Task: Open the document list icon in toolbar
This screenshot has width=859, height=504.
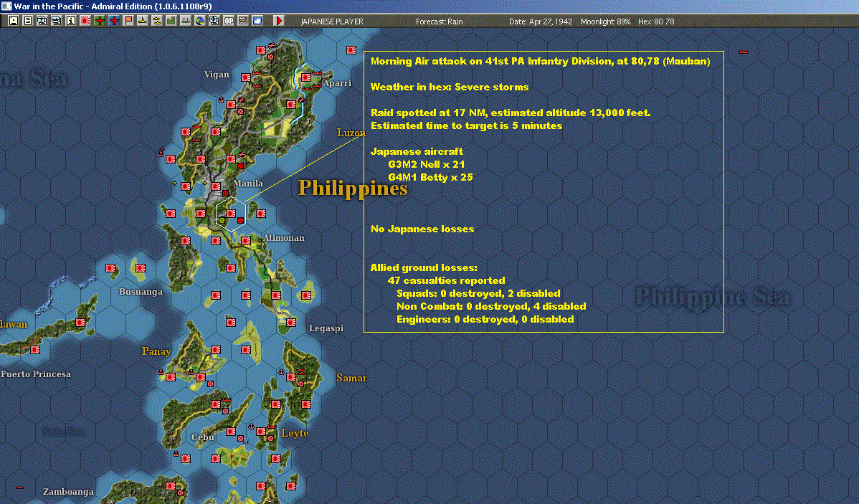Action: (28, 21)
